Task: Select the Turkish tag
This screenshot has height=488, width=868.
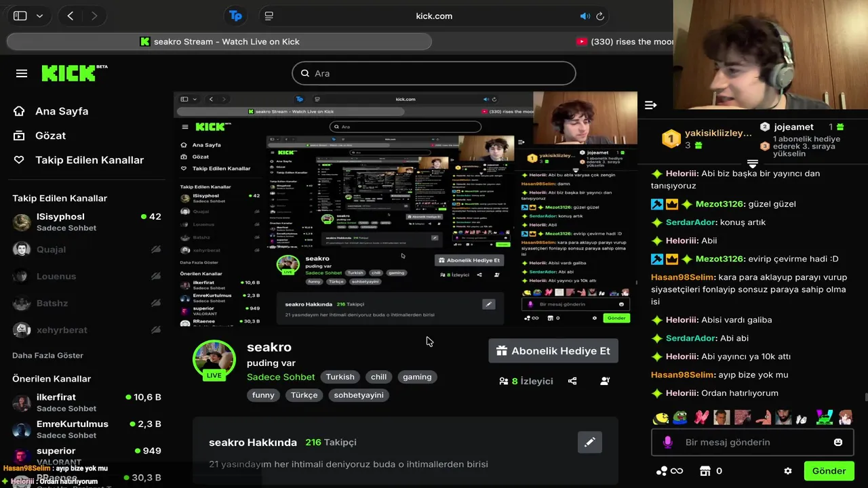Action: [x=340, y=377]
